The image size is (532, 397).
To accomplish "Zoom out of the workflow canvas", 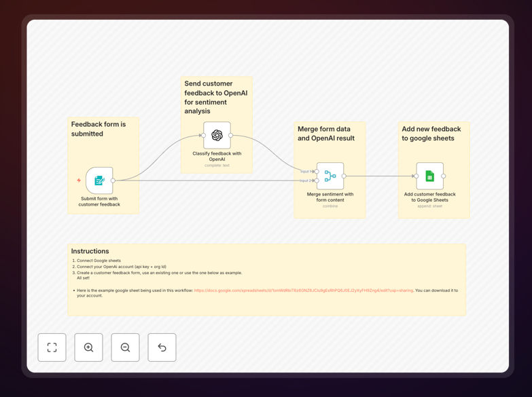I will coord(125,347).
